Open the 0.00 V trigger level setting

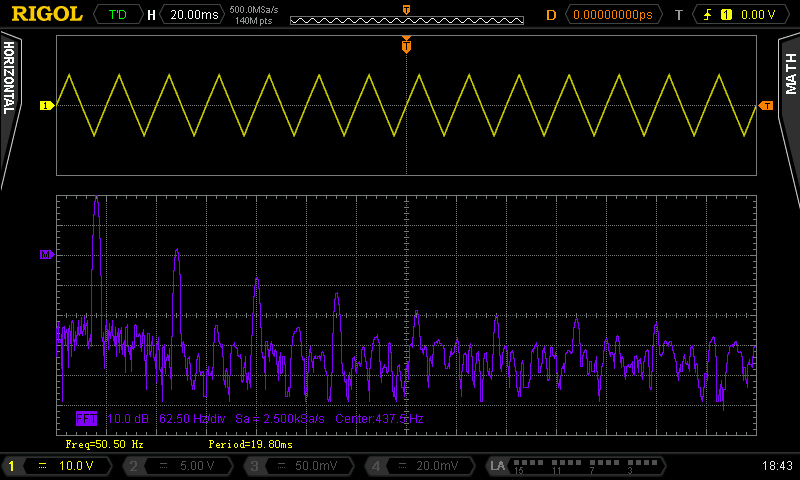758,14
